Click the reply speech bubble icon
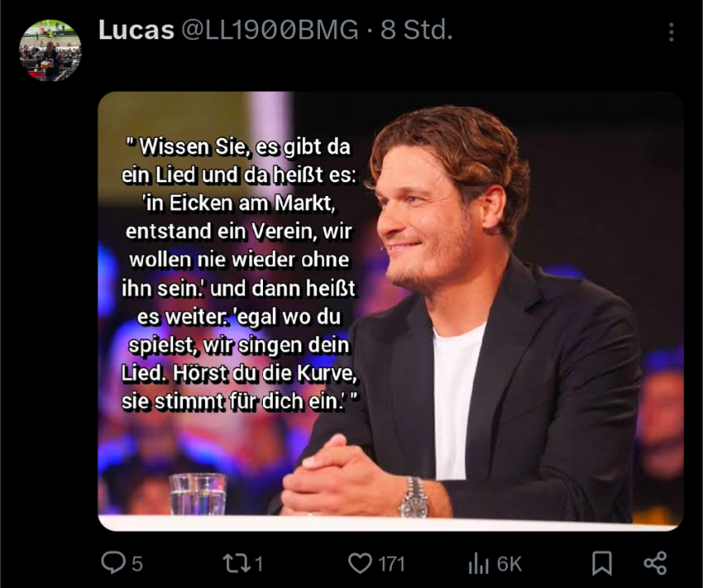Image resolution: width=703 pixels, height=588 pixels. click(x=113, y=563)
